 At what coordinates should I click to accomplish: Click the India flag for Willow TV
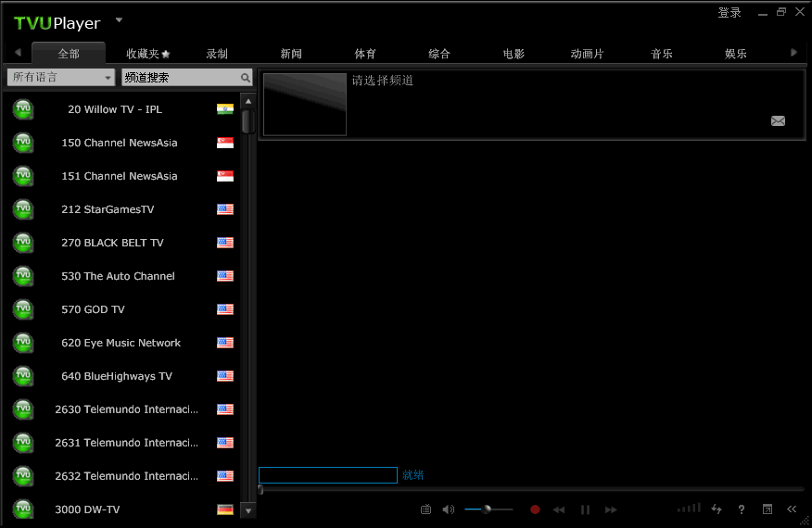(224, 109)
